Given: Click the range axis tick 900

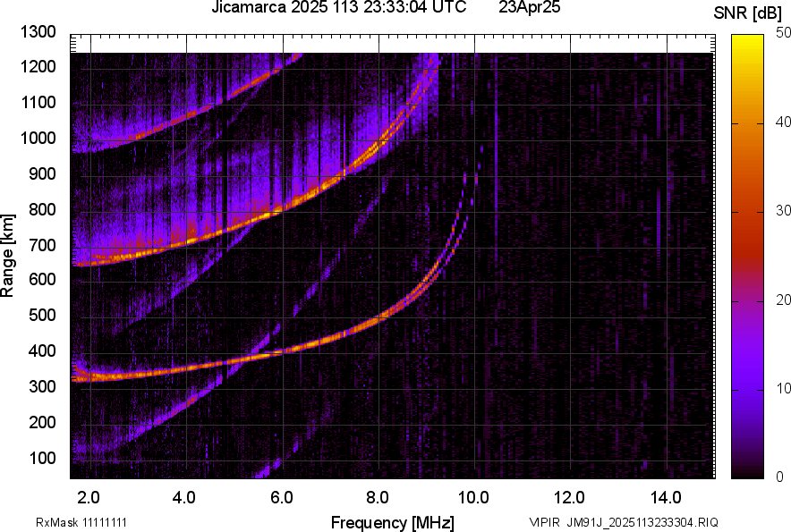Looking at the screenshot, I should 42,173.
